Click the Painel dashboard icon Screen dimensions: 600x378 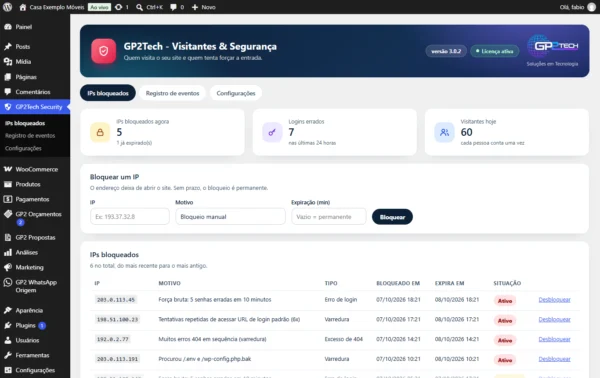click(x=8, y=27)
